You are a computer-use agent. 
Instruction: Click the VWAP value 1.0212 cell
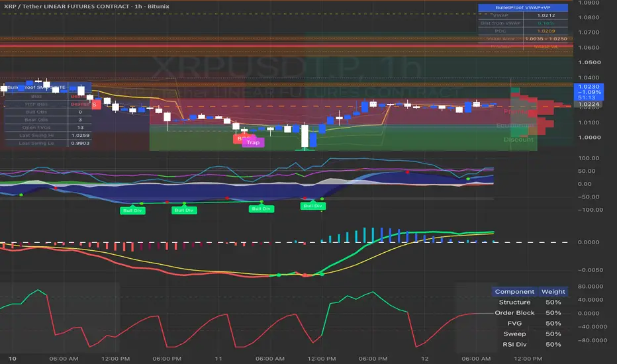[546, 15]
